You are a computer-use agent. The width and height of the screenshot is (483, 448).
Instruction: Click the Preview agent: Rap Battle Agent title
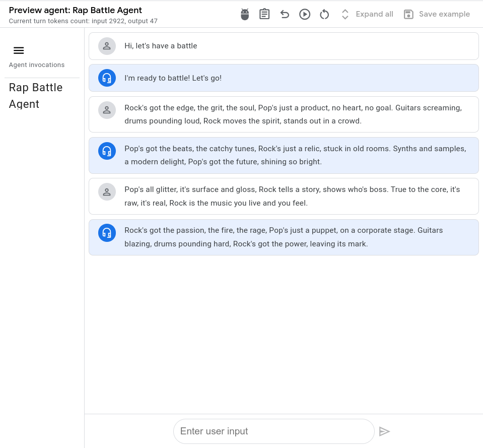click(76, 10)
